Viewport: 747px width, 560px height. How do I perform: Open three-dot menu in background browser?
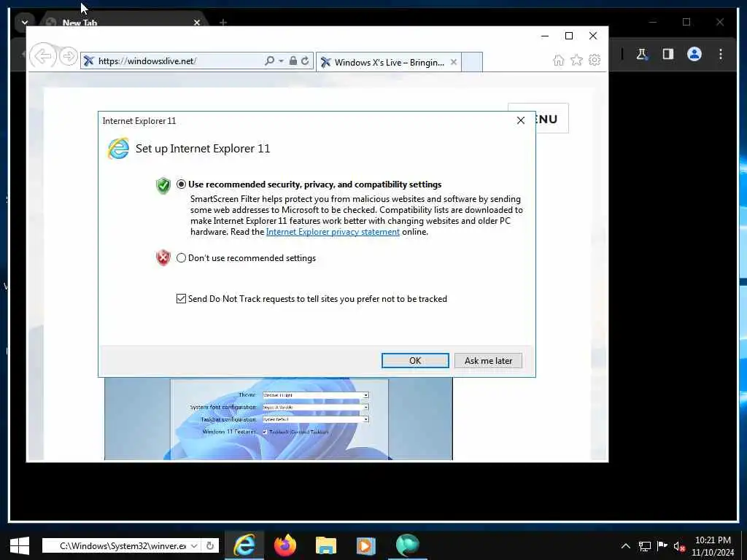point(721,54)
